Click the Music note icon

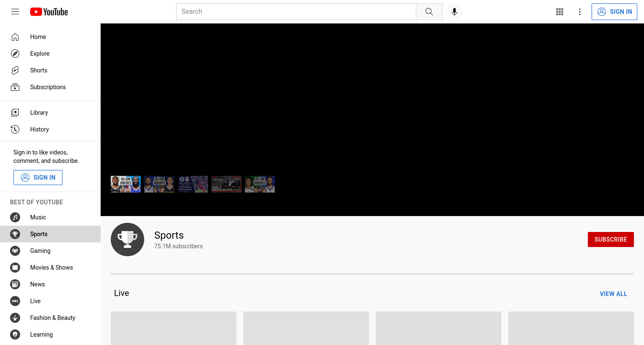click(15, 217)
